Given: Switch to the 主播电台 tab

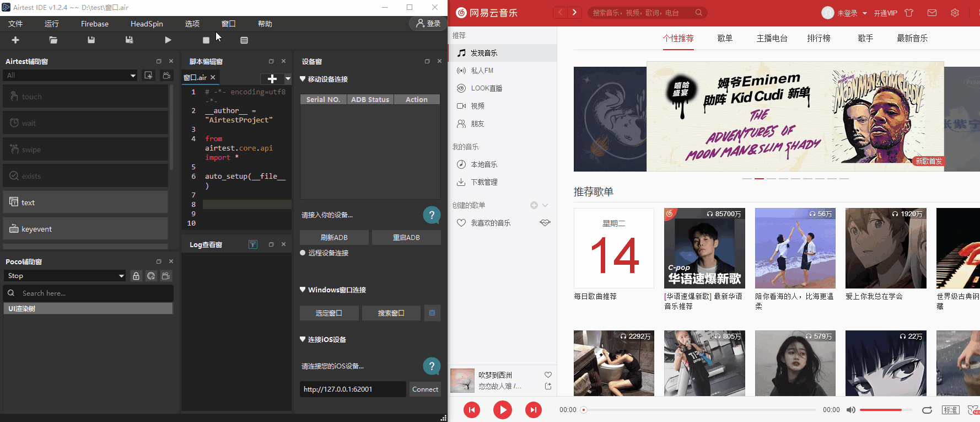Looking at the screenshot, I should tap(772, 38).
